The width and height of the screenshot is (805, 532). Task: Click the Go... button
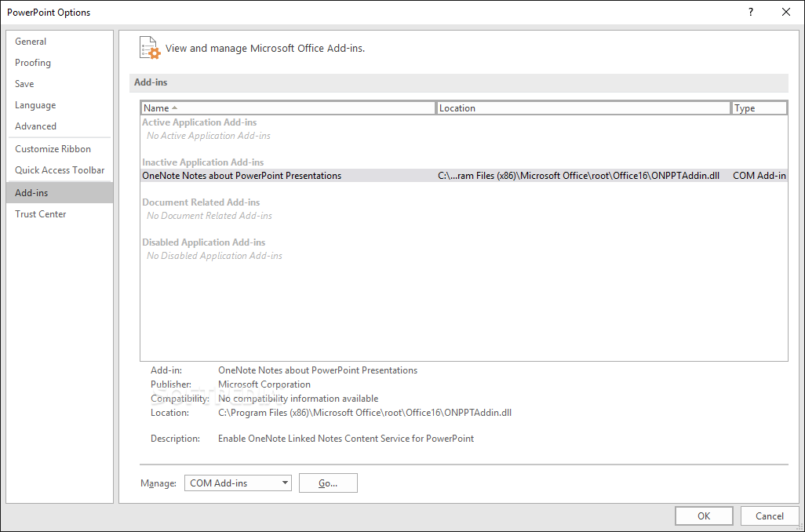tap(328, 483)
